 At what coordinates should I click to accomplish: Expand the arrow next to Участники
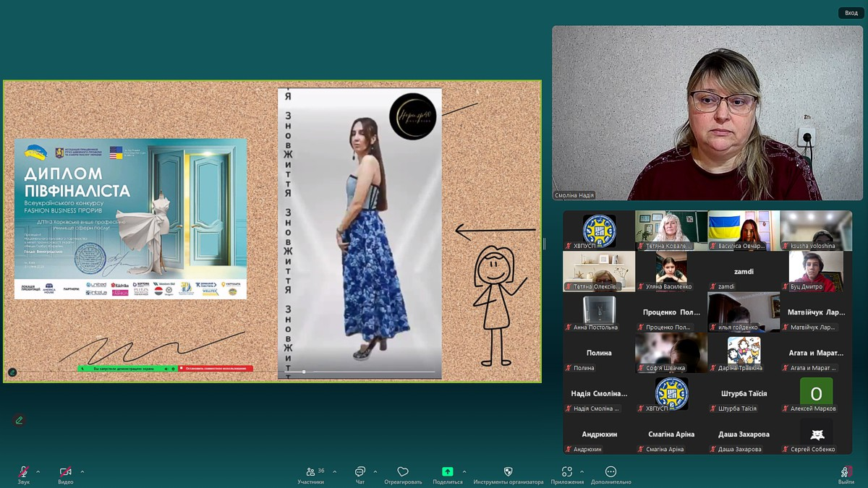(334, 472)
